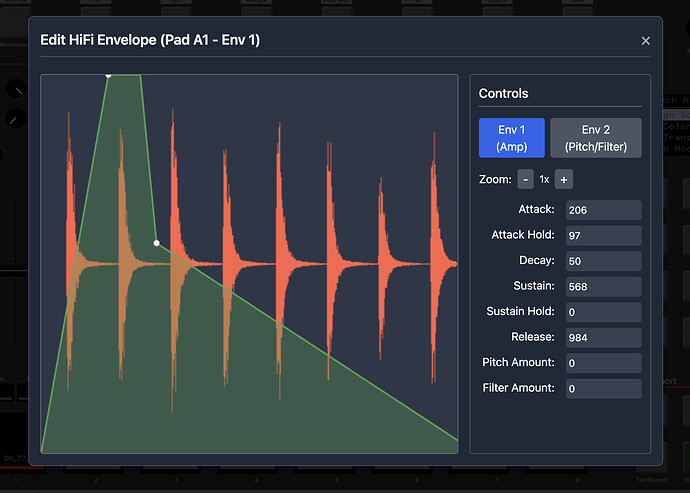The width and height of the screenshot is (690, 493).
Task: Click the Zoom: label
Action: [x=495, y=180]
